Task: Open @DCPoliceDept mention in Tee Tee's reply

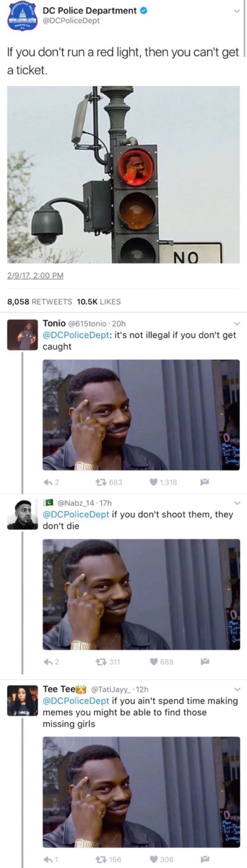Action: click(x=76, y=701)
